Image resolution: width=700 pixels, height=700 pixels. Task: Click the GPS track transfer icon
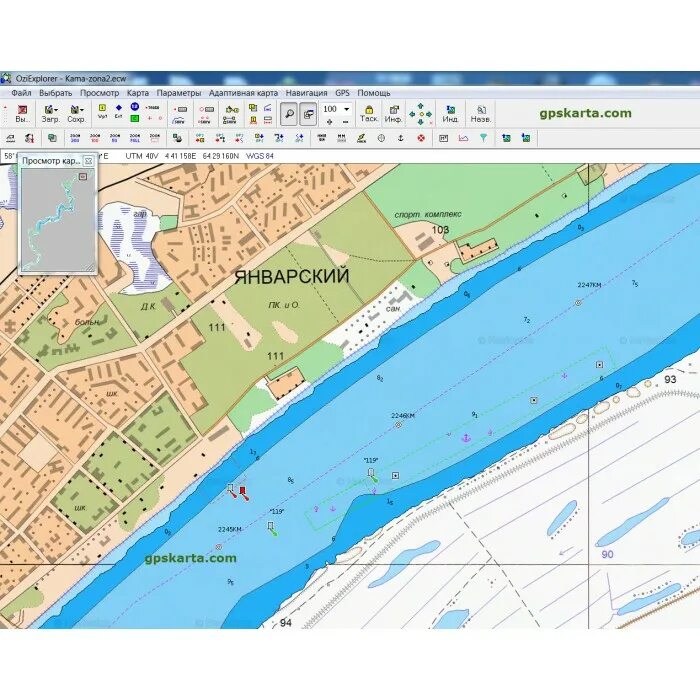pos(239,138)
